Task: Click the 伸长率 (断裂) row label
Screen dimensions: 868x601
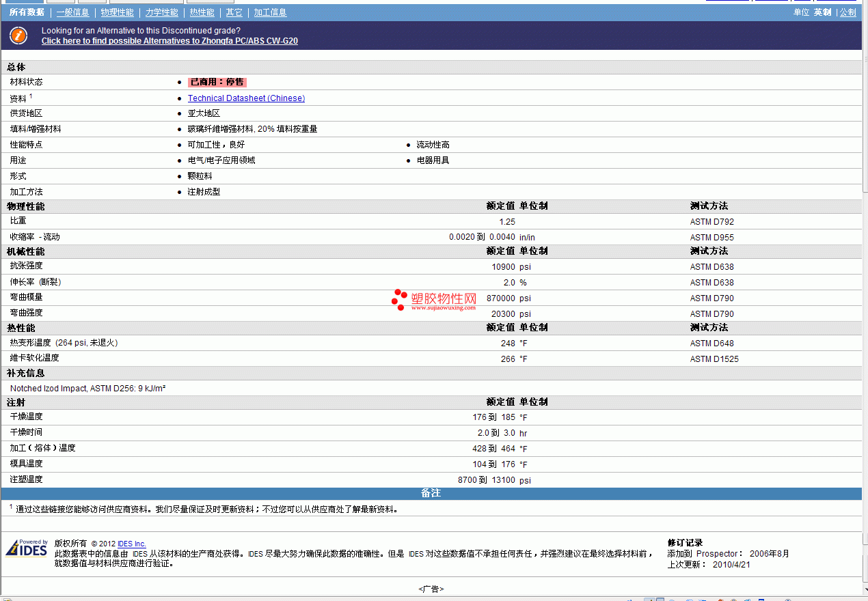Action: tap(36, 282)
